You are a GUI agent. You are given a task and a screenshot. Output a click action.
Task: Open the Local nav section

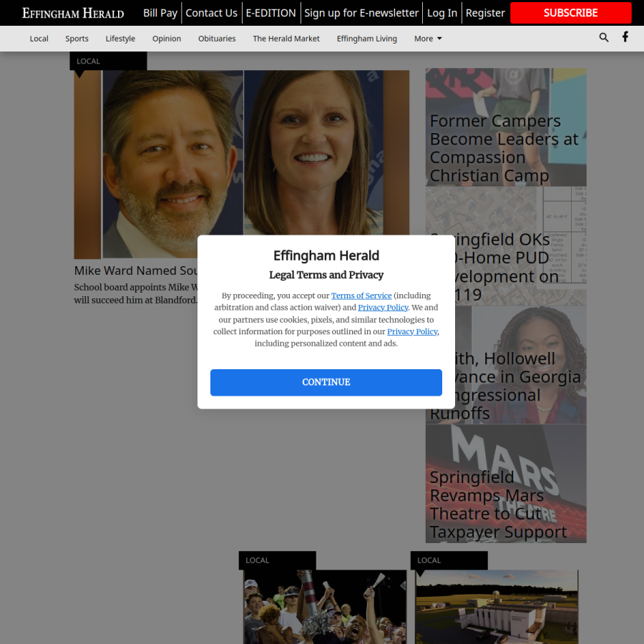(x=39, y=39)
